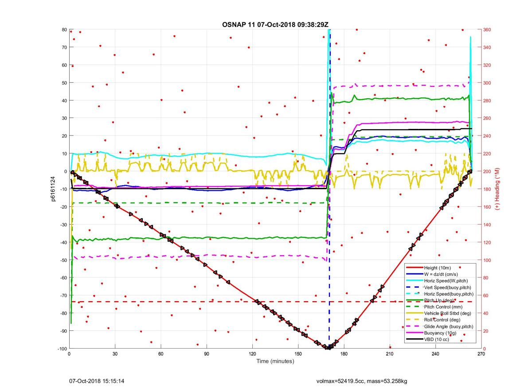
Task: Click the 'Roll Control (deg)' legend entry
Action: 443,320
